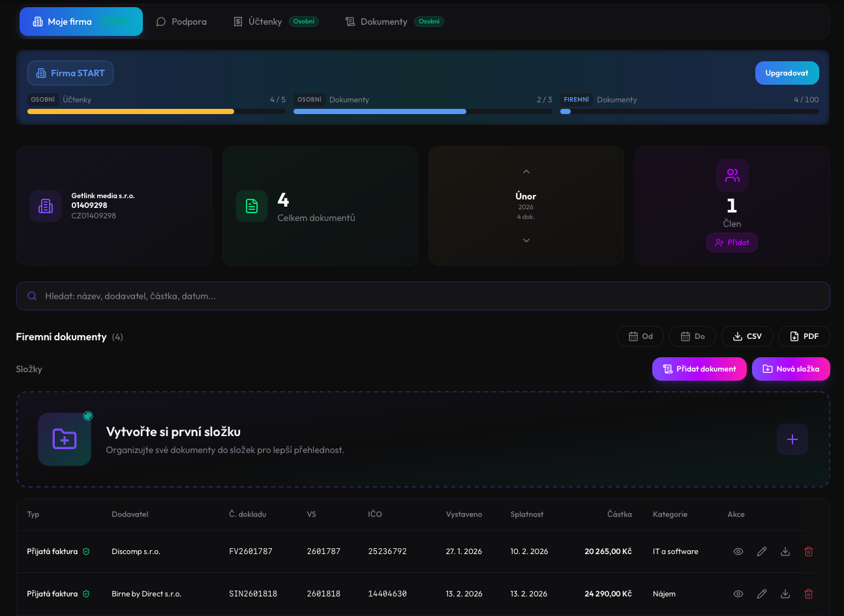Open the 'Do' date filter
844x616 pixels.
[x=692, y=336]
